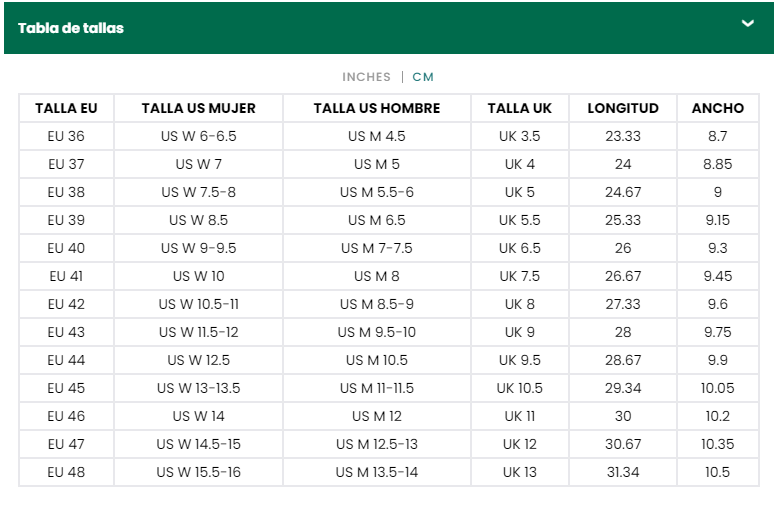Click the TALLA EU column header
781x511 pixels.
[66, 108]
